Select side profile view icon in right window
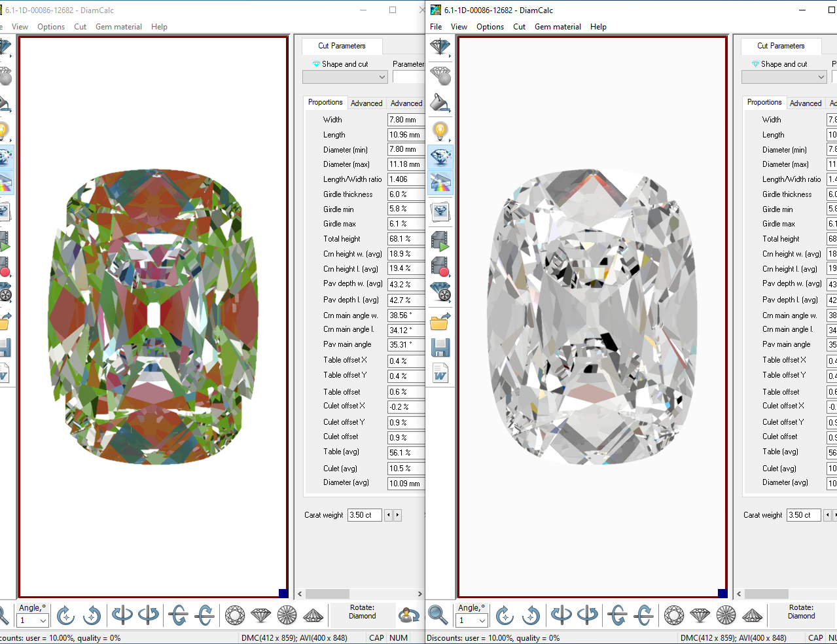The height and width of the screenshot is (644, 837). pos(700,615)
